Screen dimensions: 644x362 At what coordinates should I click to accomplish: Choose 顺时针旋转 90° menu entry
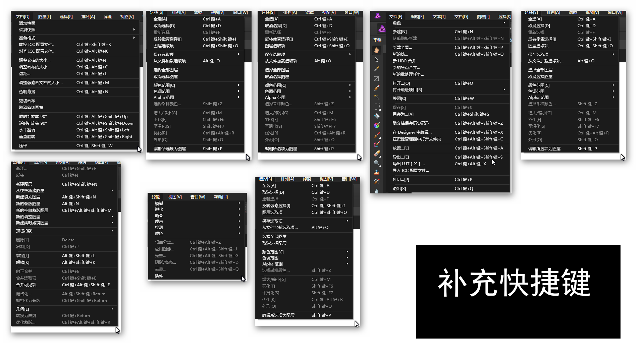coord(33,117)
